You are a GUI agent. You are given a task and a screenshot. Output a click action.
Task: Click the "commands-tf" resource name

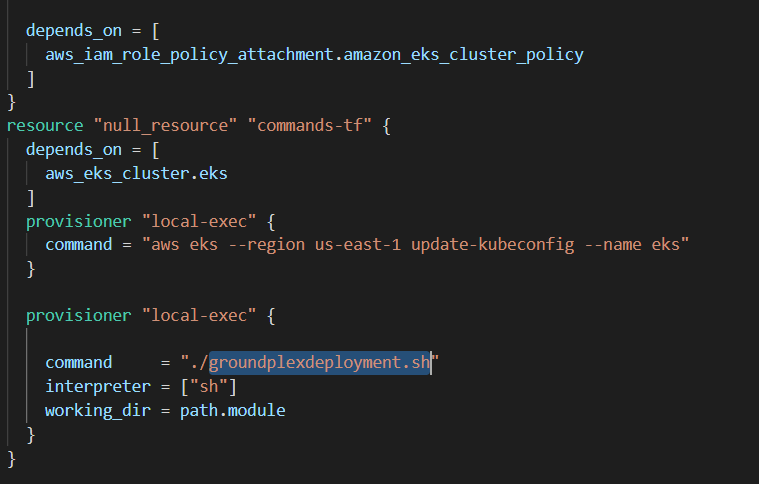click(309, 126)
